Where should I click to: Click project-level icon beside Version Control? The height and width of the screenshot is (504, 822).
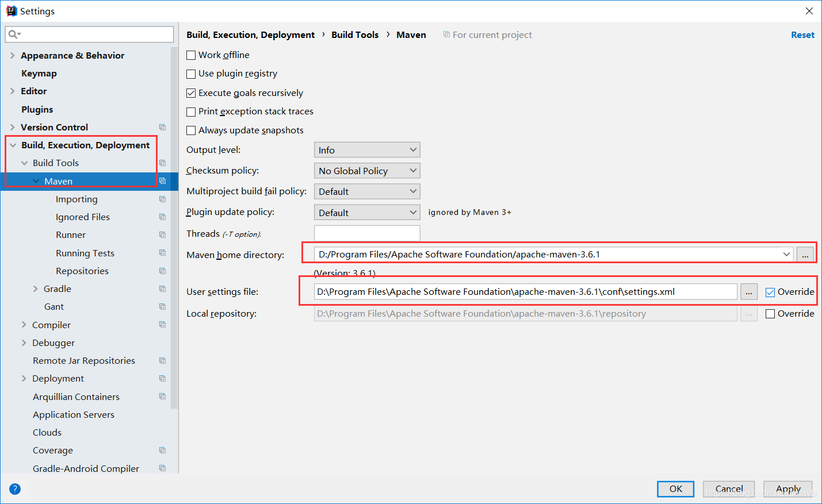coord(163,127)
